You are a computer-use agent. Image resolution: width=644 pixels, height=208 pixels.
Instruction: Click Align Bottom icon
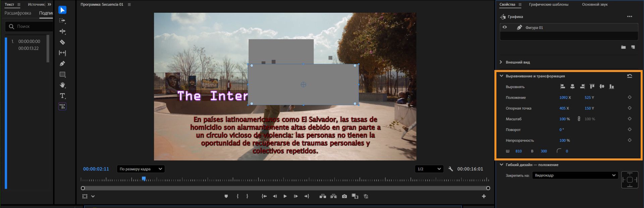click(611, 86)
